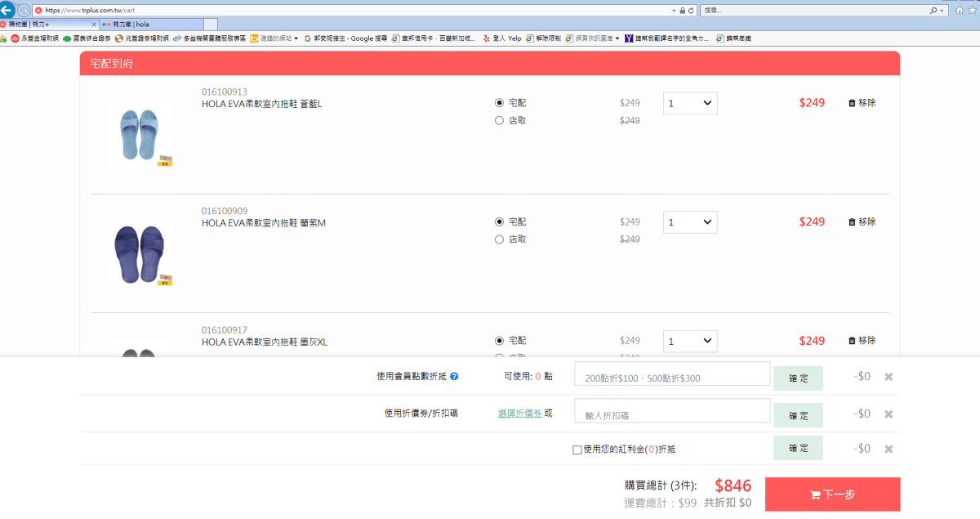Click product name HOLA EVA柔軟室內拖鞋 蒼藍L
The width and height of the screenshot is (980, 519).
pos(261,104)
